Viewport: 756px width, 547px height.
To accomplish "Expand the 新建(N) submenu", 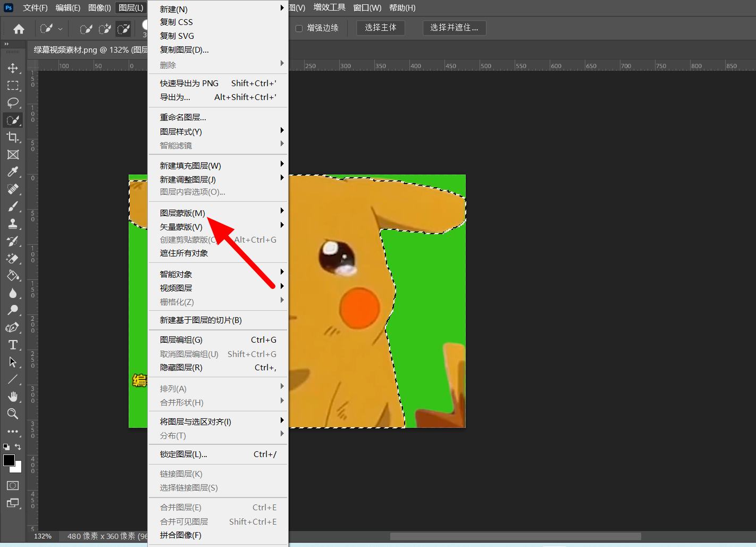I will click(218, 9).
